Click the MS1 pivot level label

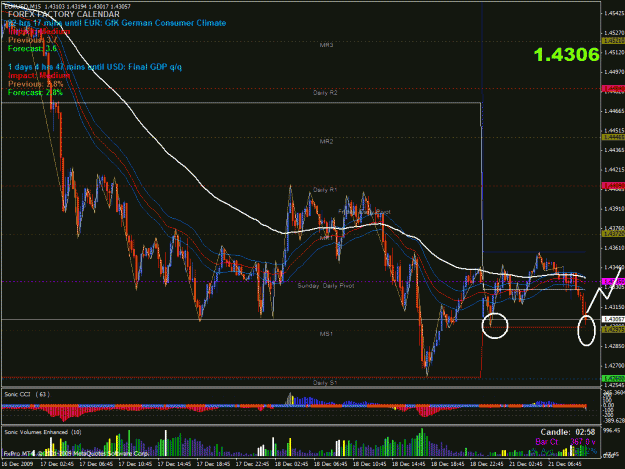(326, 334)
